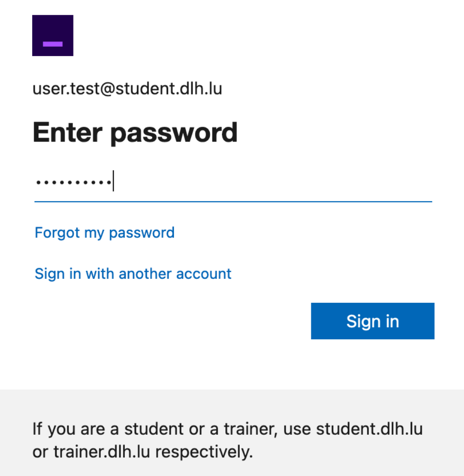Click "another account" in the sign-in link
Screen dimensions: 464x476
[x=175, y=274]
